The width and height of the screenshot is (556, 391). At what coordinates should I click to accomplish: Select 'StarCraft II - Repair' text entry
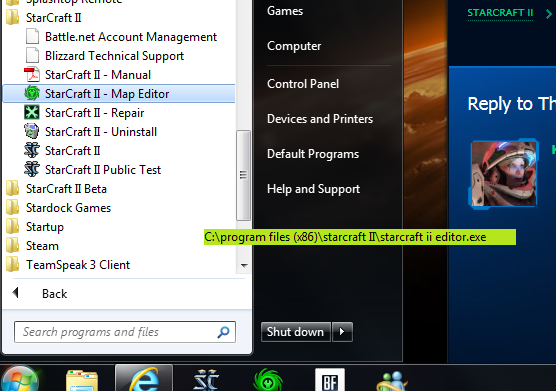coord(94,113)
